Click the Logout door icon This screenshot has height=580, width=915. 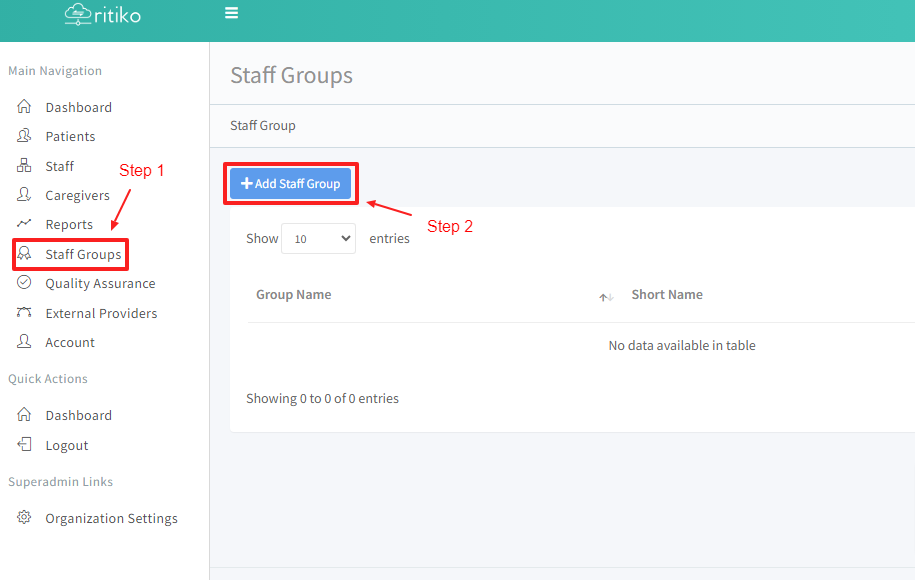click(x=25, y=445)
